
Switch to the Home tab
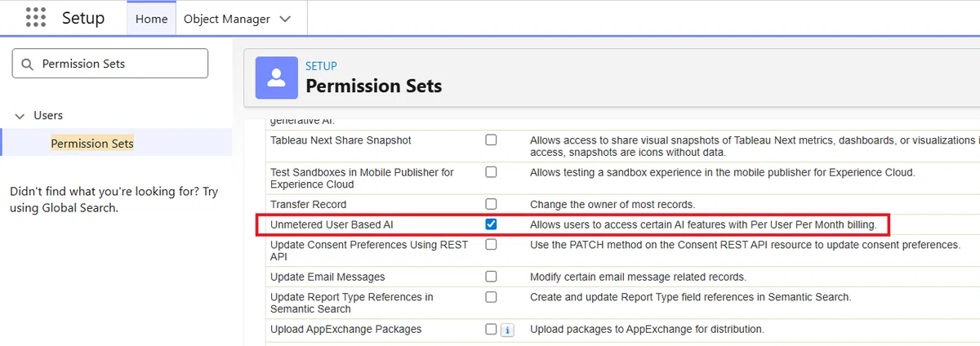pos(151,19)
